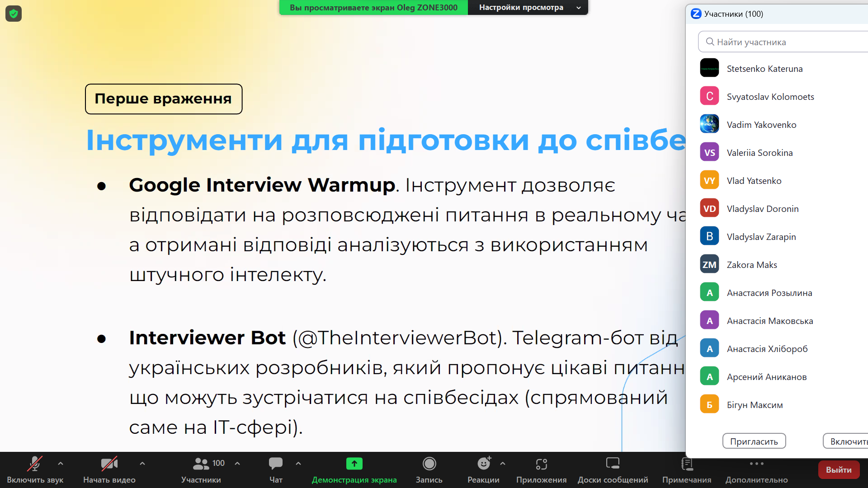Click the red VD avatar
This screenshot has height=488, width=868.
point(709,208)
